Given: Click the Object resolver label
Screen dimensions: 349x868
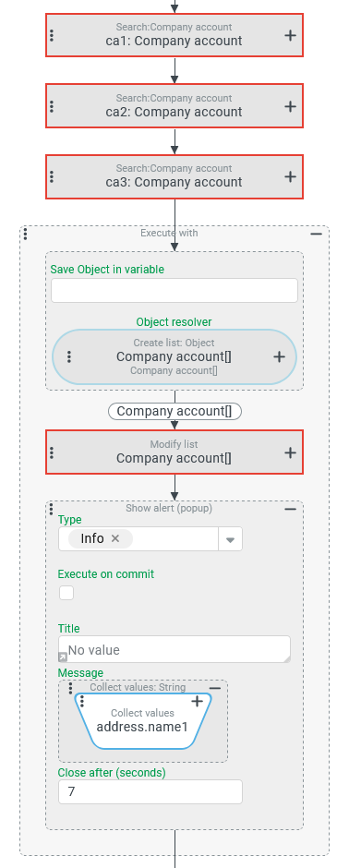Looking at the screenshot, I should click(174, 321).
